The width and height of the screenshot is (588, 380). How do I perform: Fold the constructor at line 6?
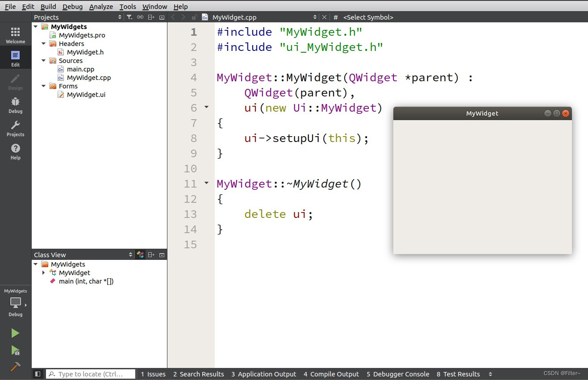206,107
